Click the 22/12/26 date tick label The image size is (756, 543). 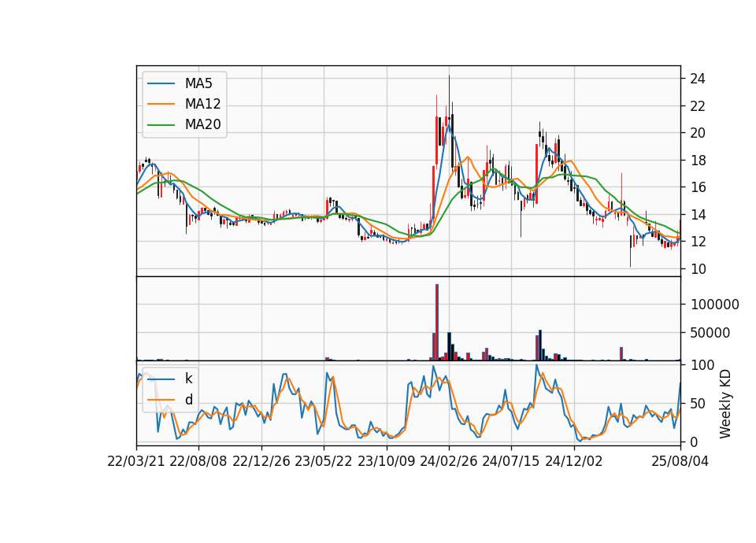click(x=261, y=462)
